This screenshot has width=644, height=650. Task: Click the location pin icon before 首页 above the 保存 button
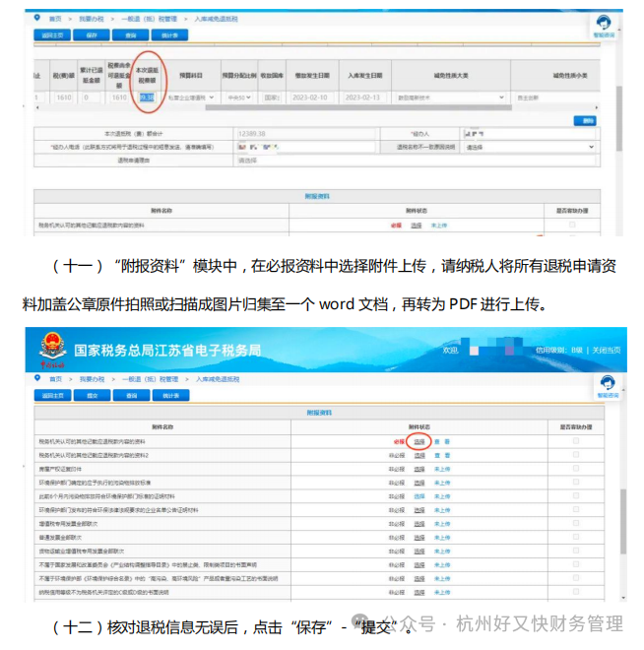coord(37,18)
